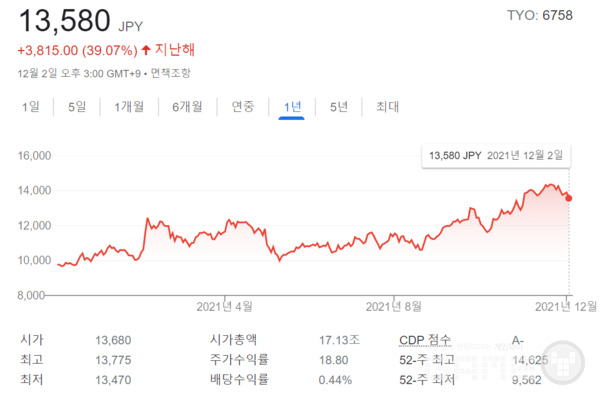
Task: Click the TYO: 6758 ticker label
Action: point(540,15)
